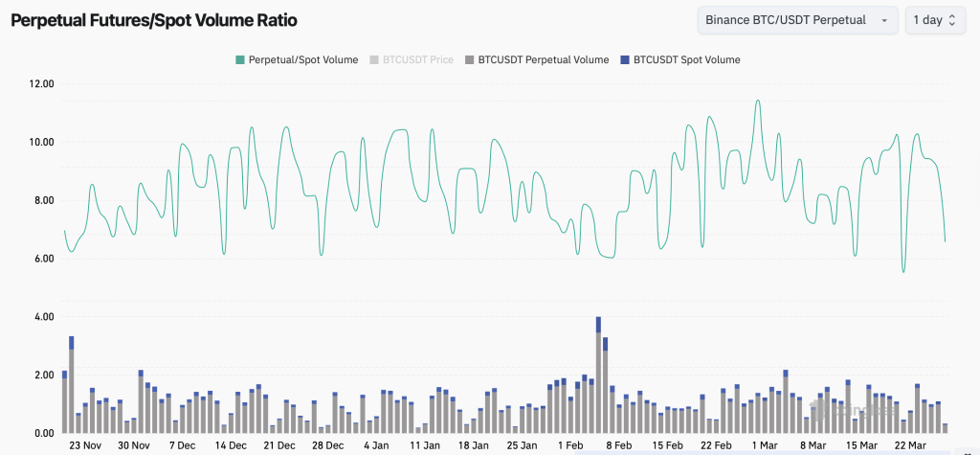The width and height of the screenshot is (980, 455).
Task: Click the caret arrow in the exchange selector
Action: pyautogui.click(x=883, y=20)
